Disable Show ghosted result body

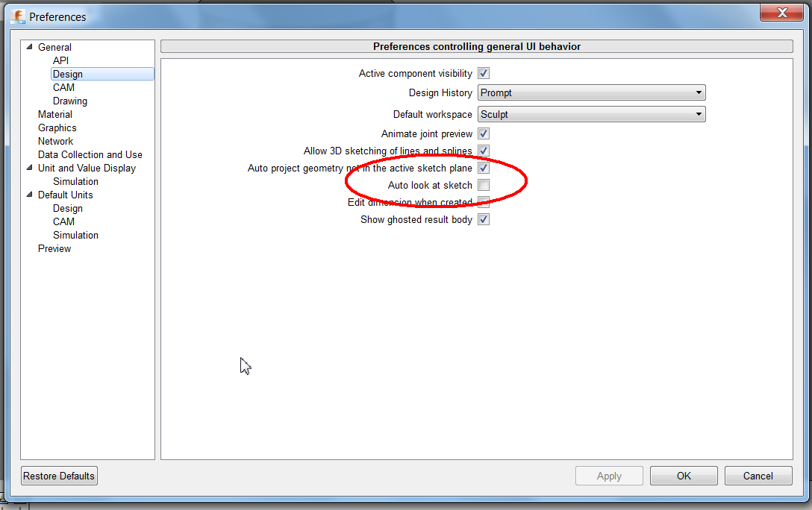(x=483, y=219)
